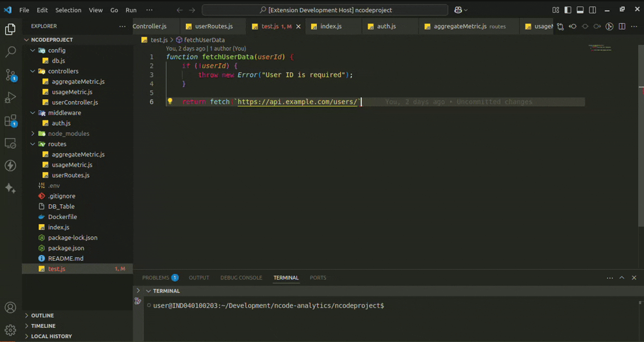644x342 pixels.
Task: Open editor More Actions ellipsis
Action: coord(634,26)
